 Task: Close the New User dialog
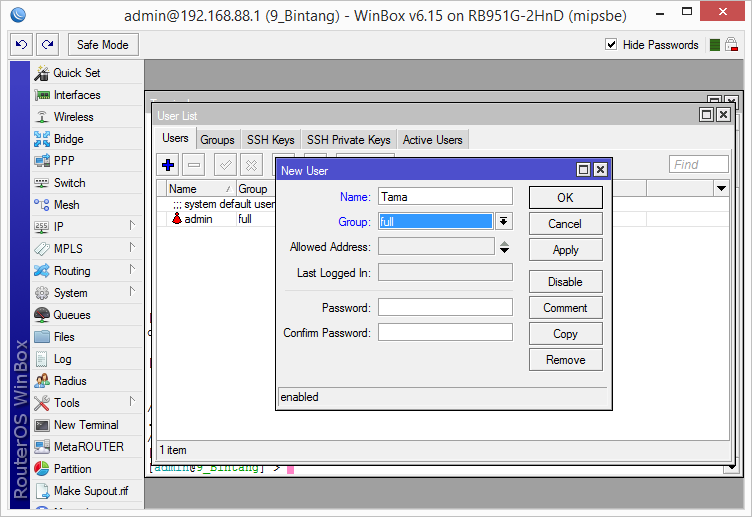tap(600, 169)
